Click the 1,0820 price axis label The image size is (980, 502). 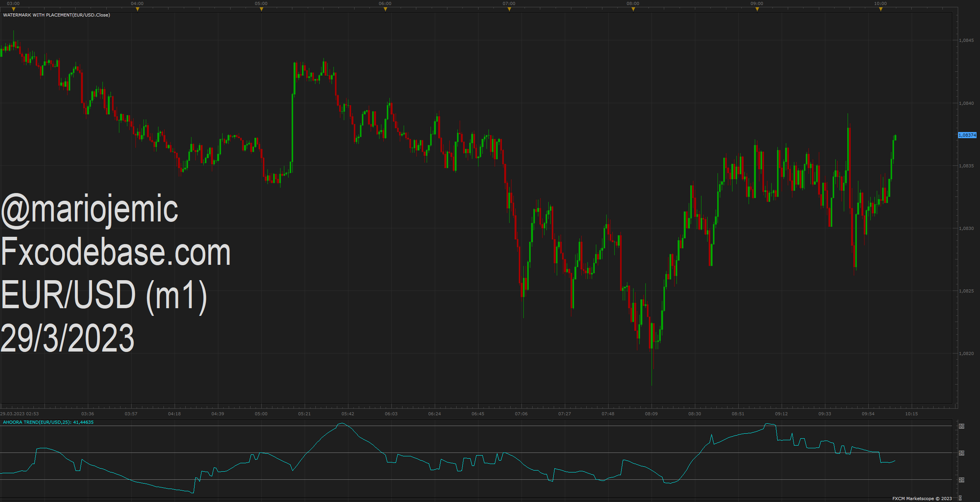point(966,353)
